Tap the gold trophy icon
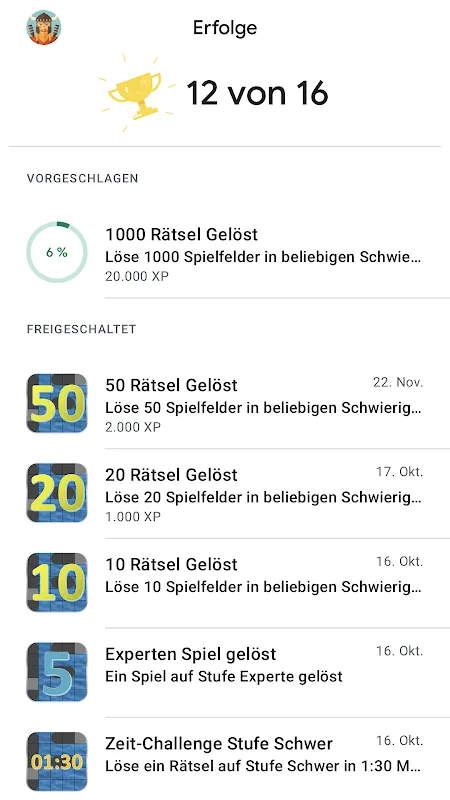The image size is (450, 800). 135,94
